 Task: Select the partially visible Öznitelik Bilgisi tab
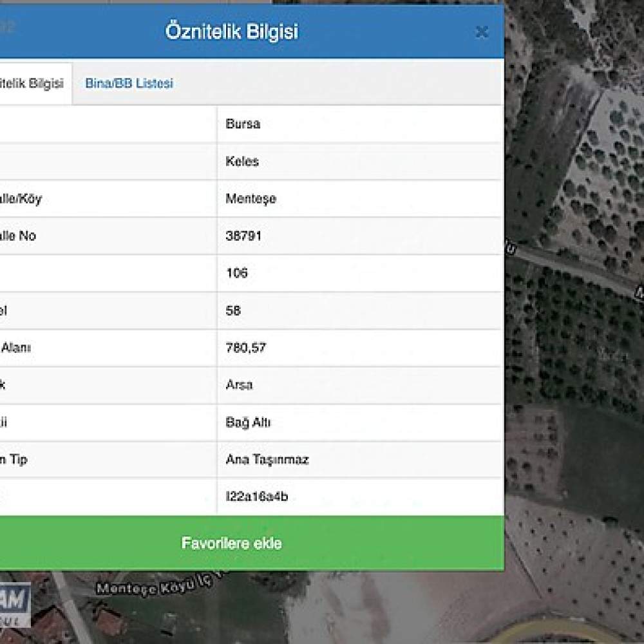[x=35, y=84]
